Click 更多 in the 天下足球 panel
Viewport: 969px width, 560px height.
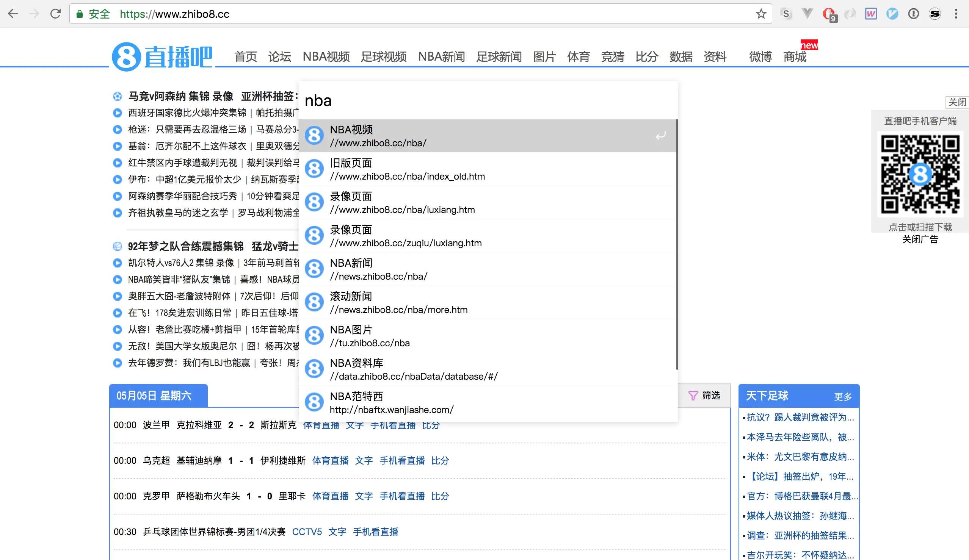[x=843, y=396]
